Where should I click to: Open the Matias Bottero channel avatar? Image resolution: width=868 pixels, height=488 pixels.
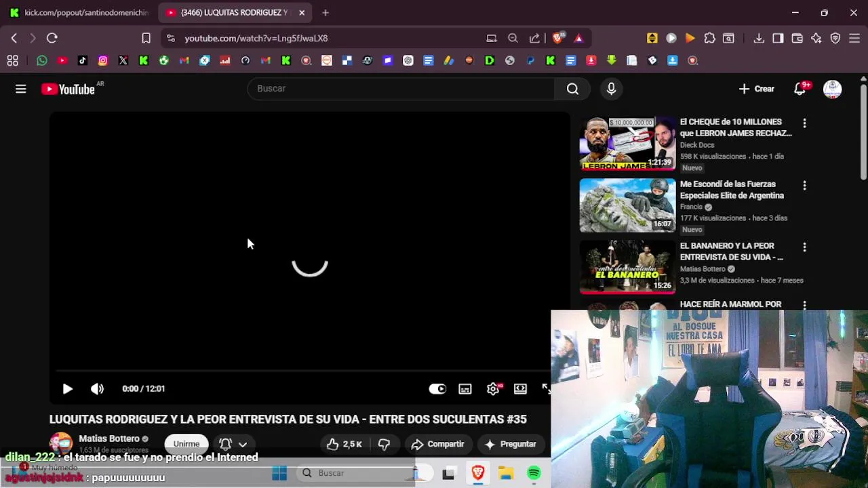[x=60, y=443]
